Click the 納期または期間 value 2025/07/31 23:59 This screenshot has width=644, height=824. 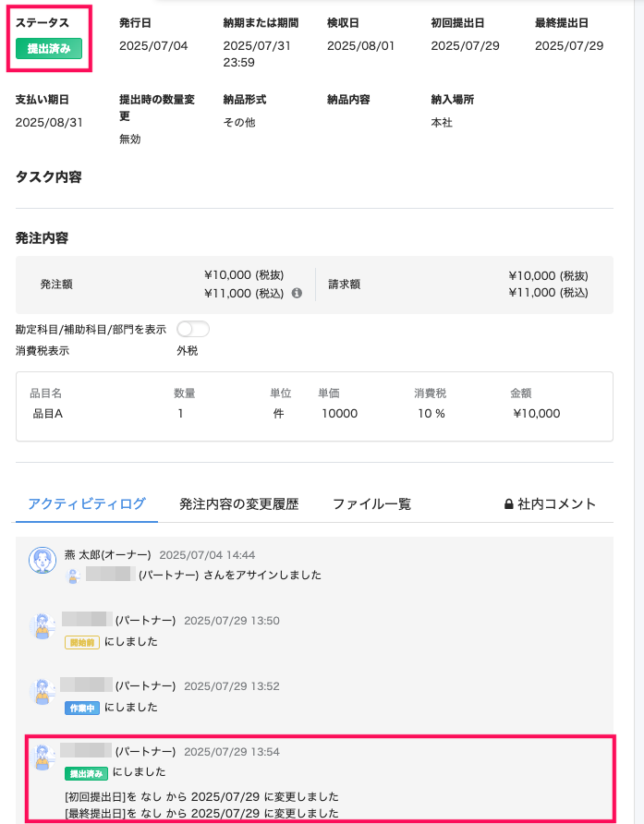(x=257, y=54)
